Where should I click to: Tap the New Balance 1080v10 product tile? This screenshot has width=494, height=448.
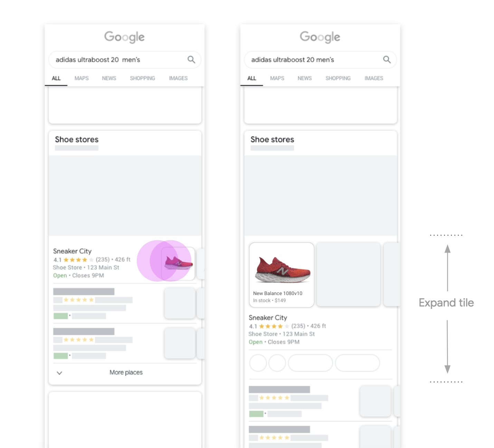point(282,275)
